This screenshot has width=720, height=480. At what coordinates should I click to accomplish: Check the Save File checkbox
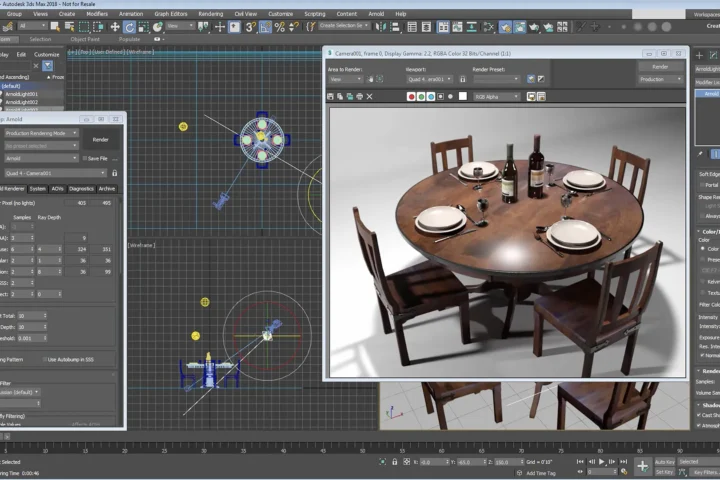click(x=85, y=158)
